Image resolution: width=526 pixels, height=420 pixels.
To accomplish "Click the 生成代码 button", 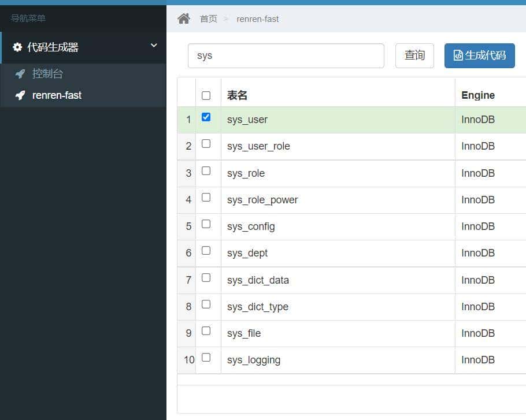I will click(479, 55).
